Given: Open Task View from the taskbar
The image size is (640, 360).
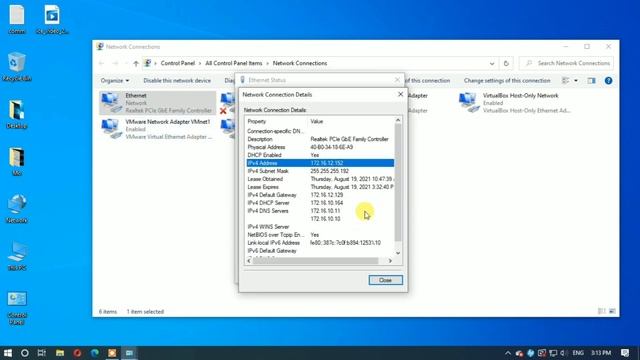Looking at the screenshot, I should (42, 353).
